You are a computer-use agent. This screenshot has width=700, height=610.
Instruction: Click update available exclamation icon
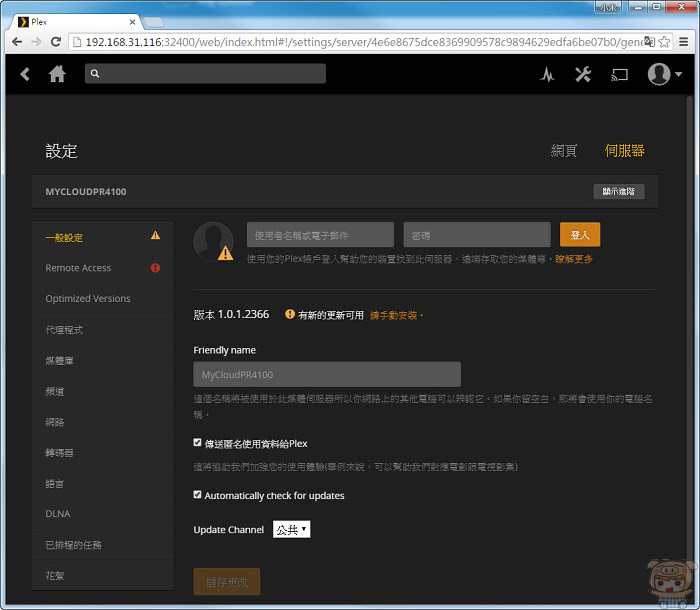coord(290,314)
